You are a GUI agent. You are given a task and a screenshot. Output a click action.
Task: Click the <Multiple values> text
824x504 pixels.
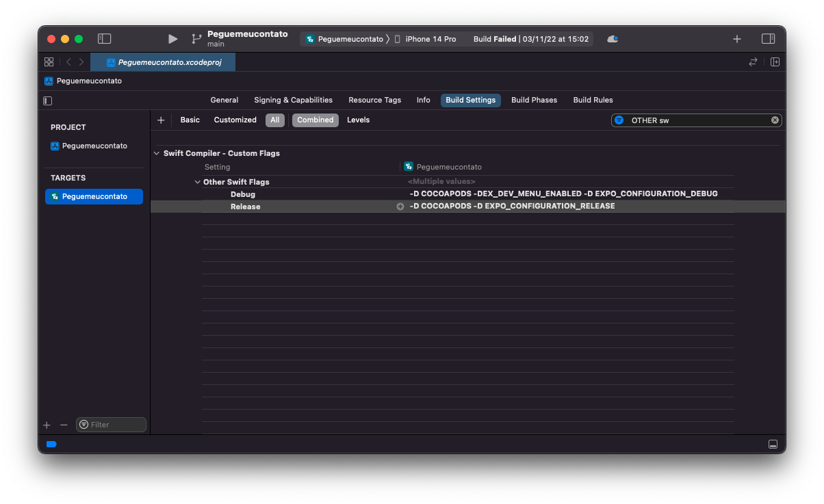[x=441, y=182]
